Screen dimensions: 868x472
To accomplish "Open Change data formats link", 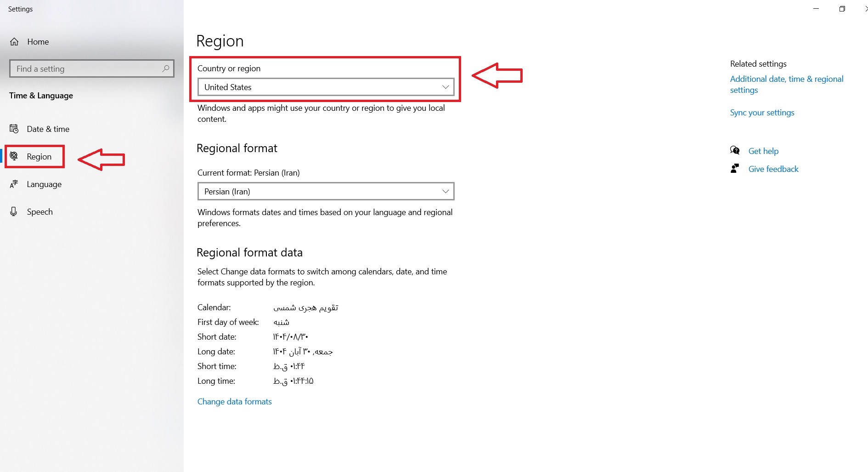I will (x=234, y=402).
